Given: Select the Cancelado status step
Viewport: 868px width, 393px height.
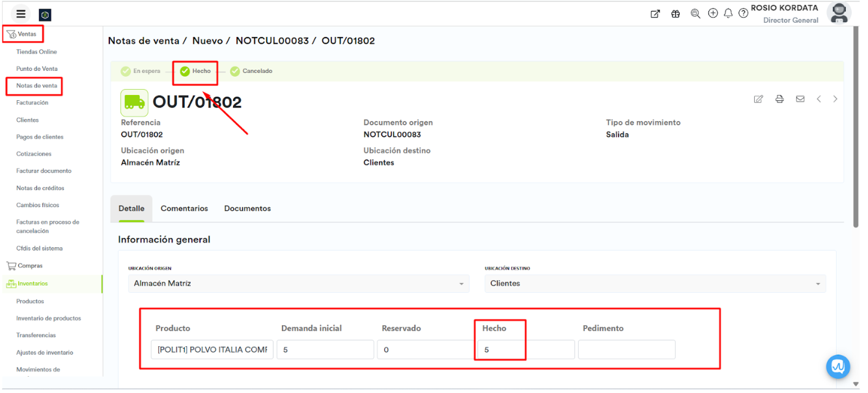Looking at the screenshot, I should coord(251,71).
